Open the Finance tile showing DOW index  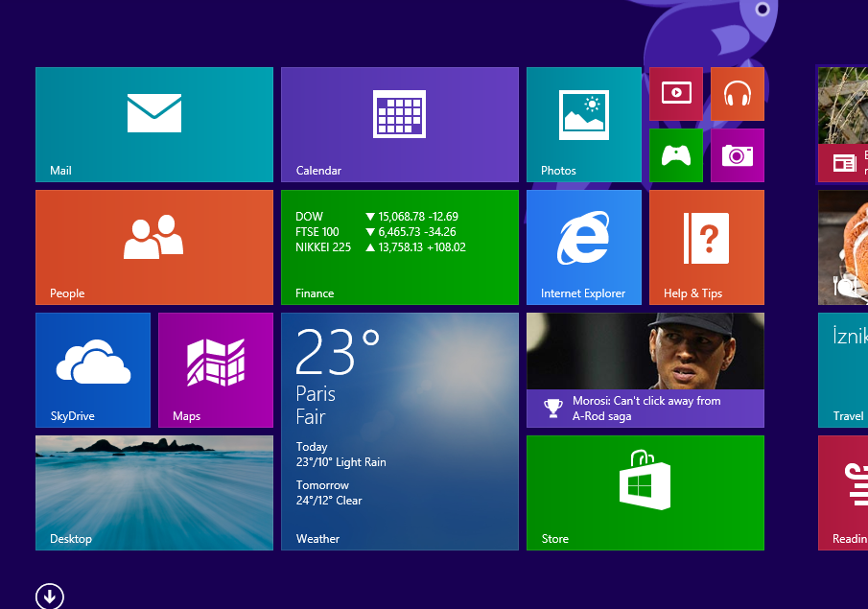pos(400,247)
